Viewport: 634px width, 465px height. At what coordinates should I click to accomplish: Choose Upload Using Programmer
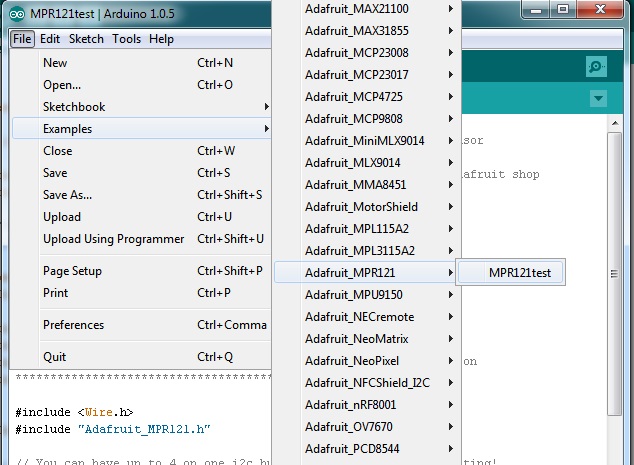(113, 239)
